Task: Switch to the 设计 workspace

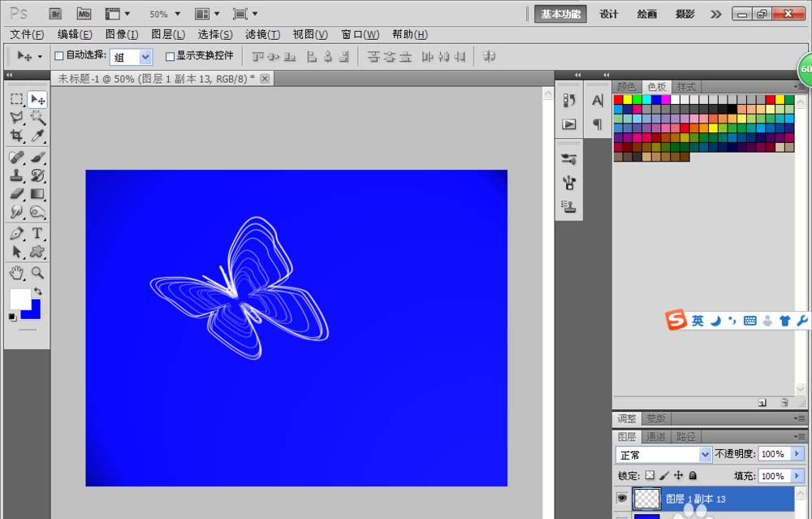Action: [609, 14]
